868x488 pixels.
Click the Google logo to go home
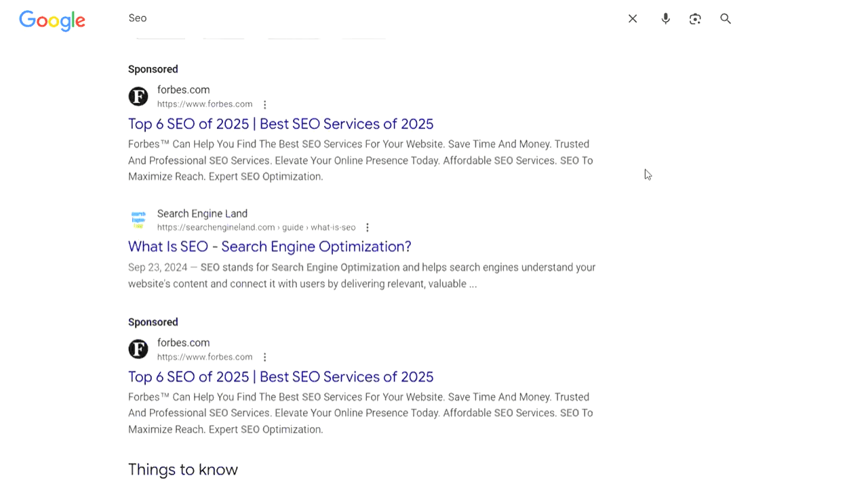52,20
